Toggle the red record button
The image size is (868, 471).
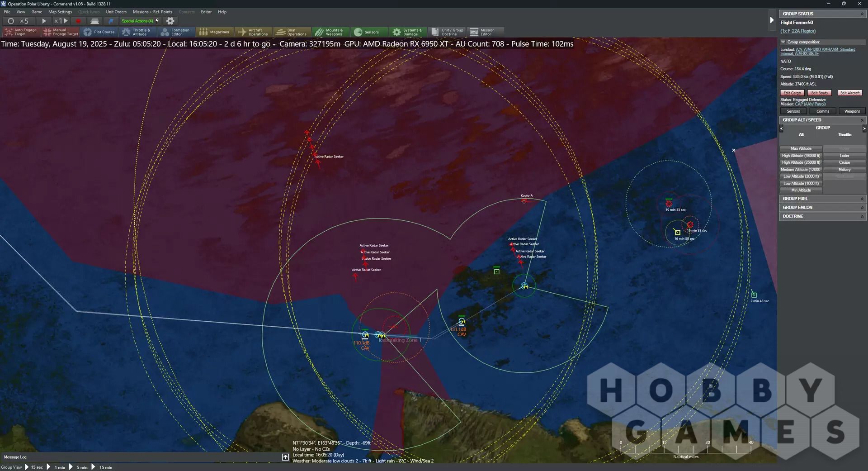[78, 21]
